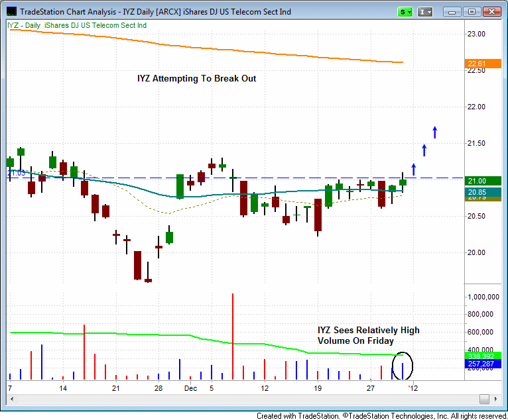Image resolution: width=508 pixels, height=420 pixels.
Task: Click the tallest red volume spike bar
Action: pos(233,337)
